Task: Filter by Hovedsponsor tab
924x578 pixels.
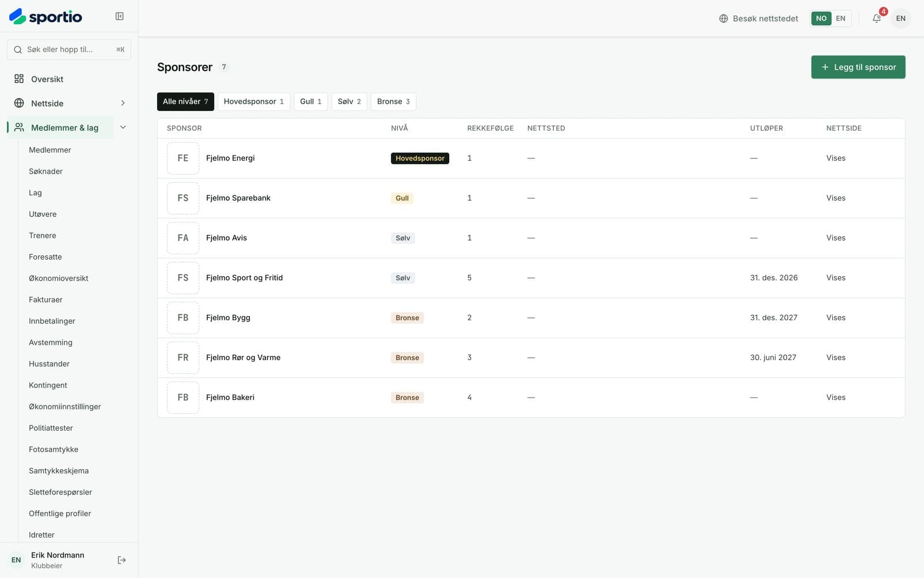Action: pyautogui.click(x=254, y=102)
